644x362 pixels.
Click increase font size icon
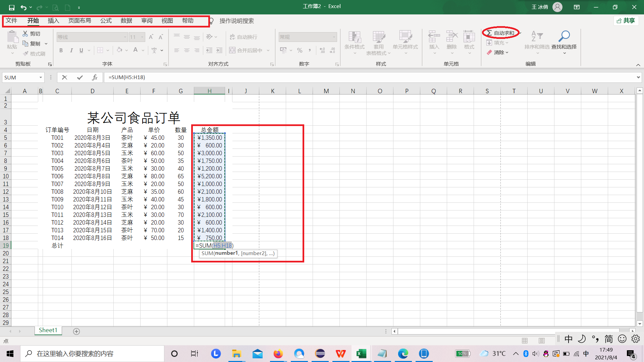coord(151,37)
